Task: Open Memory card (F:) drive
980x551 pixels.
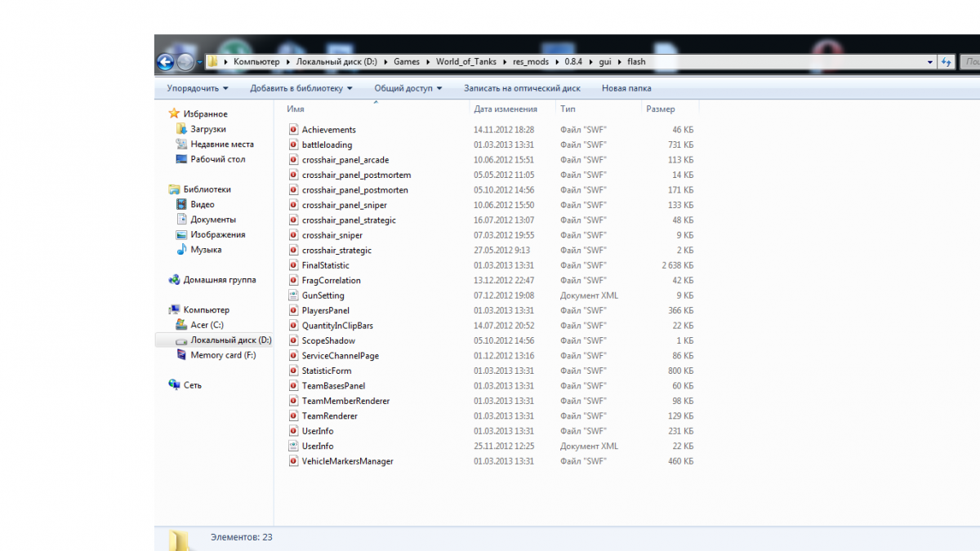Action: (x=222, y=355)
